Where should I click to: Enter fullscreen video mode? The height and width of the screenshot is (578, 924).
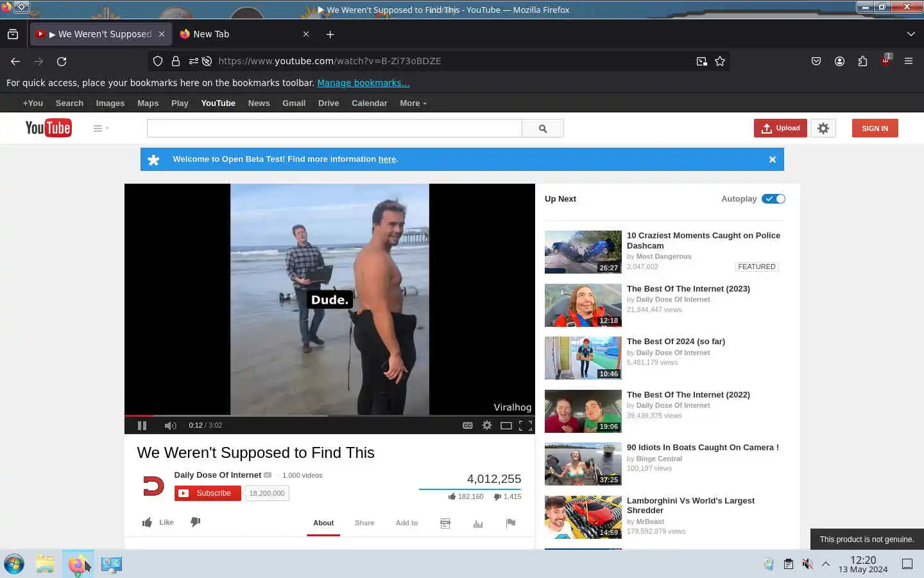click(526, 425)
